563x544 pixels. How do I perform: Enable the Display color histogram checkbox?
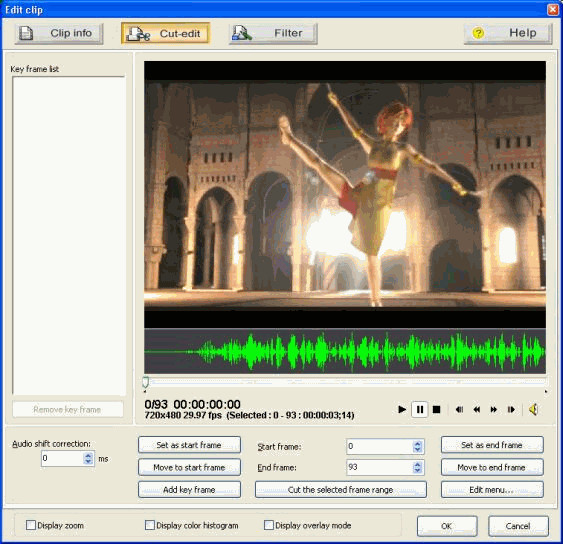[150, 525]
